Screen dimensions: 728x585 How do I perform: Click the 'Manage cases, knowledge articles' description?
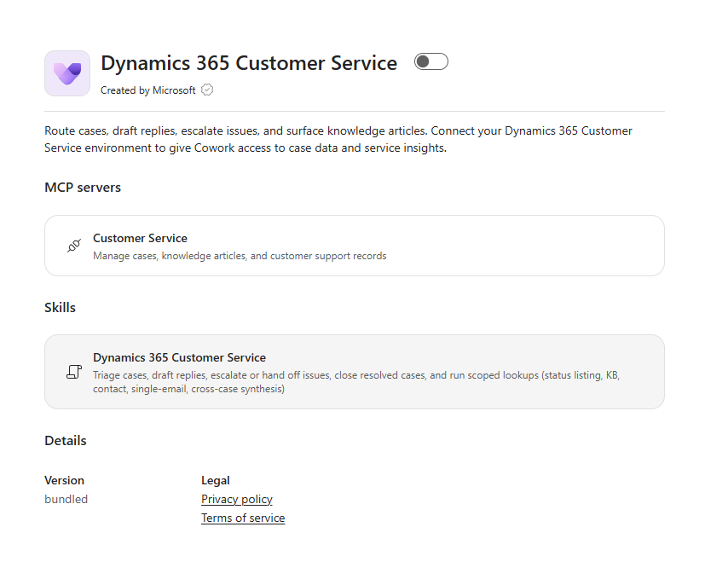(240, 256)
